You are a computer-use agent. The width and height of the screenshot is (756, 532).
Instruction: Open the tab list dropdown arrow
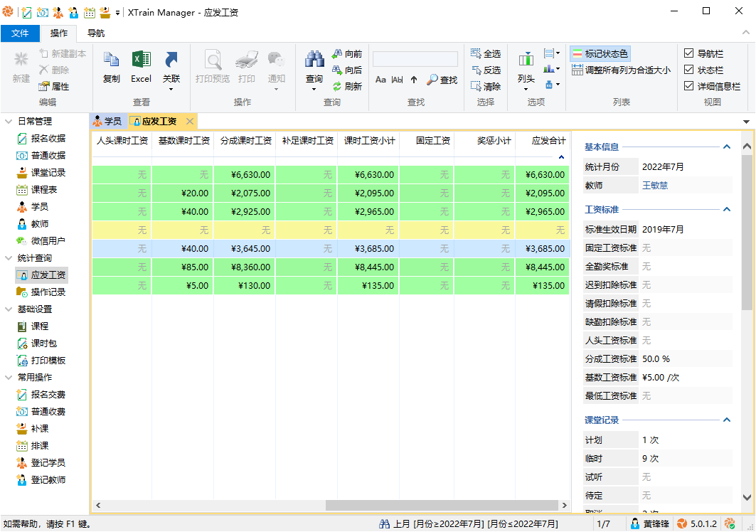point(746,122)
